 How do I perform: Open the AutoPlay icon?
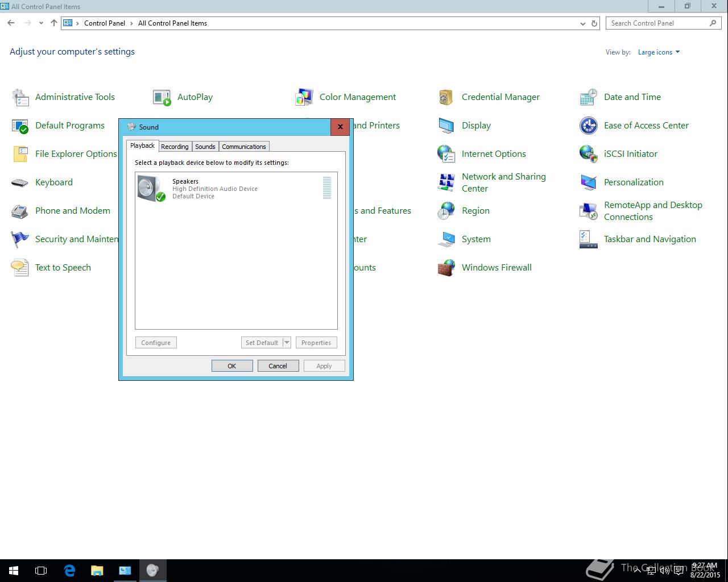pos(162,97)
